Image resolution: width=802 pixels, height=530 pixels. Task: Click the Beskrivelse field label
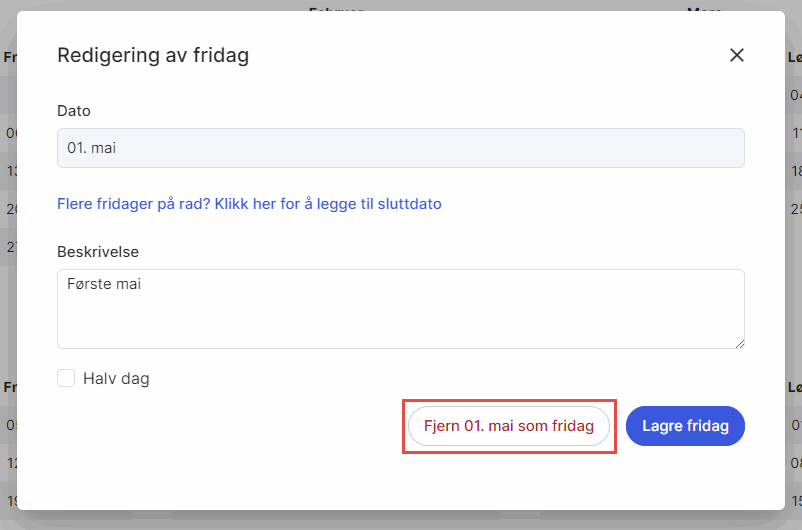[97, 251]
